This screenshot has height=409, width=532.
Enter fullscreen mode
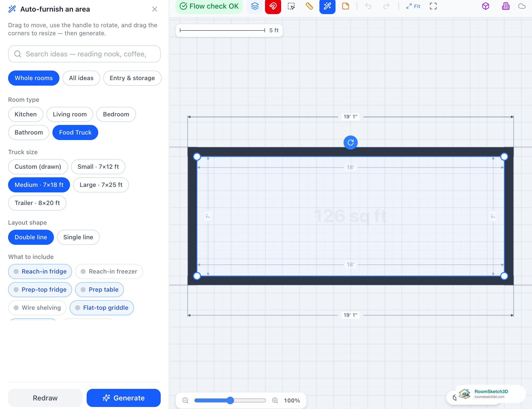pyautogui.click(x=433, y=6)
